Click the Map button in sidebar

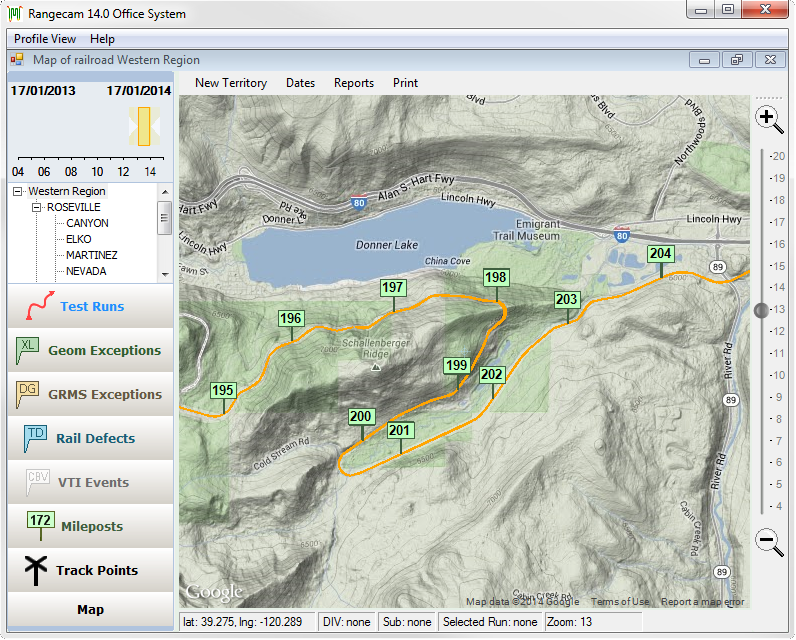point(90,609)
